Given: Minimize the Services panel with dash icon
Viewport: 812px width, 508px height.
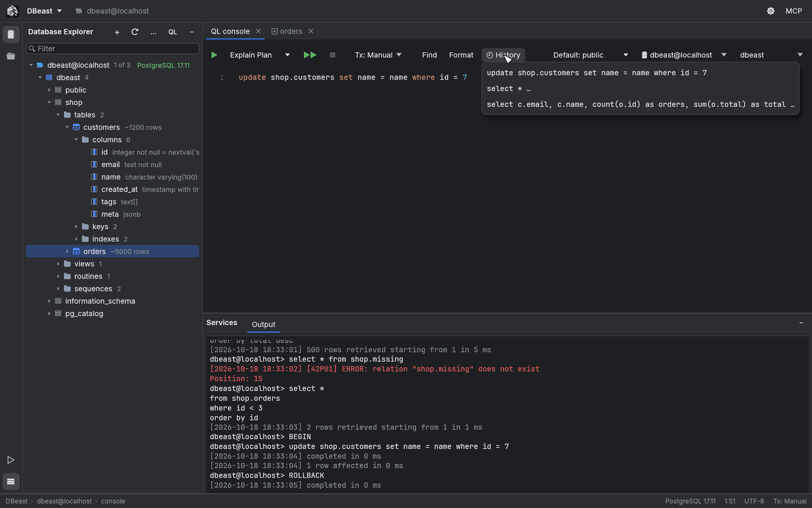Looking at the screenshot, I should 801,323.
